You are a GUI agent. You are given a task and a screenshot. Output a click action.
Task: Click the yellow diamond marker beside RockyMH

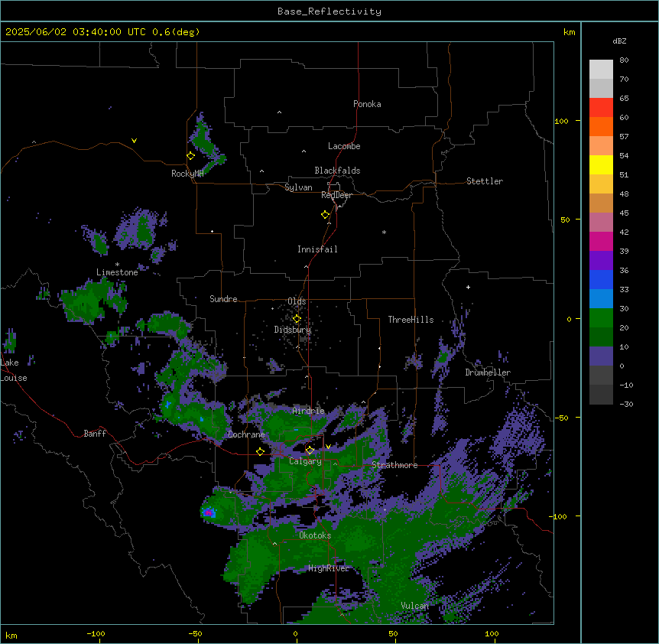(x=190, y=156)
